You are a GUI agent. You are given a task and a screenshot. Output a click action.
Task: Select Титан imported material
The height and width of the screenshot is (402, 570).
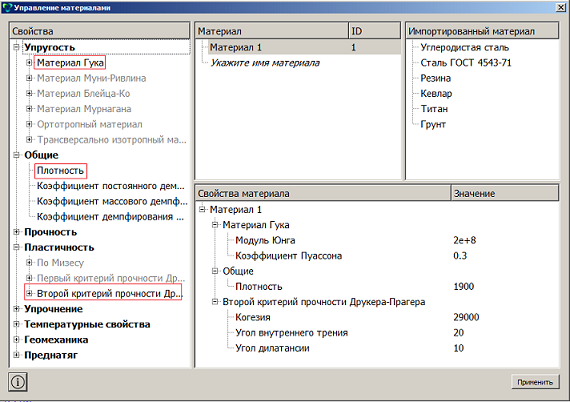[x=434, y=109]
